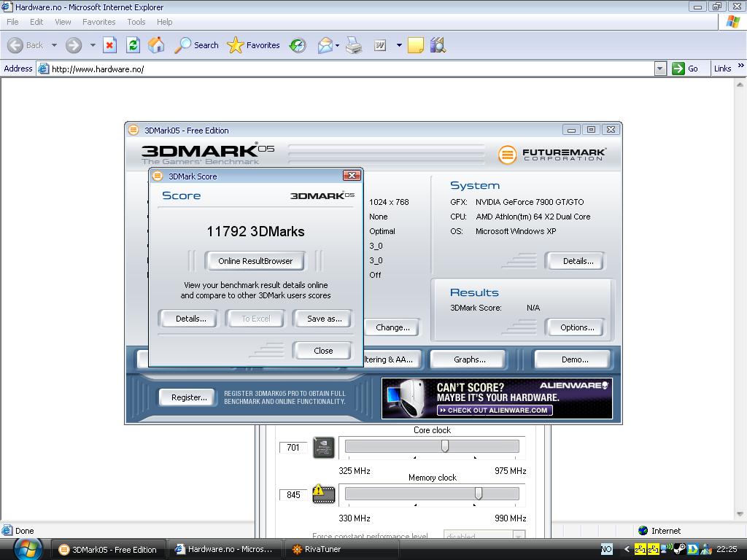747x560 pixels.
Task: Click the Home icon in IE toolbar
Action: (x=156, y=45)
